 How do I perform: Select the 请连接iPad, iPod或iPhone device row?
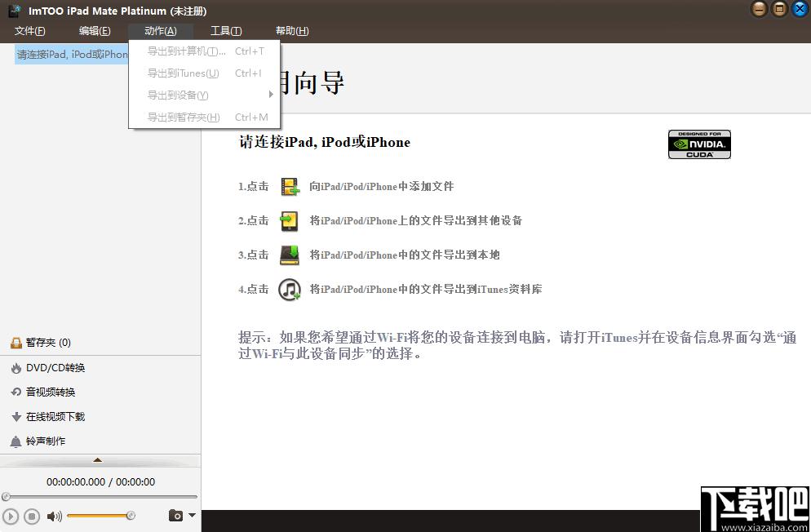72,55
